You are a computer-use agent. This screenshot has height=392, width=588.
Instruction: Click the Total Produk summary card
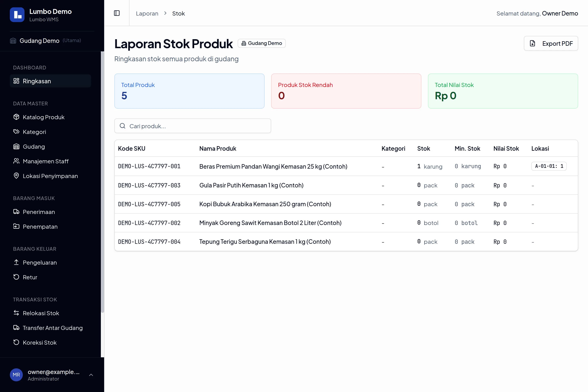tap(189, 91)
